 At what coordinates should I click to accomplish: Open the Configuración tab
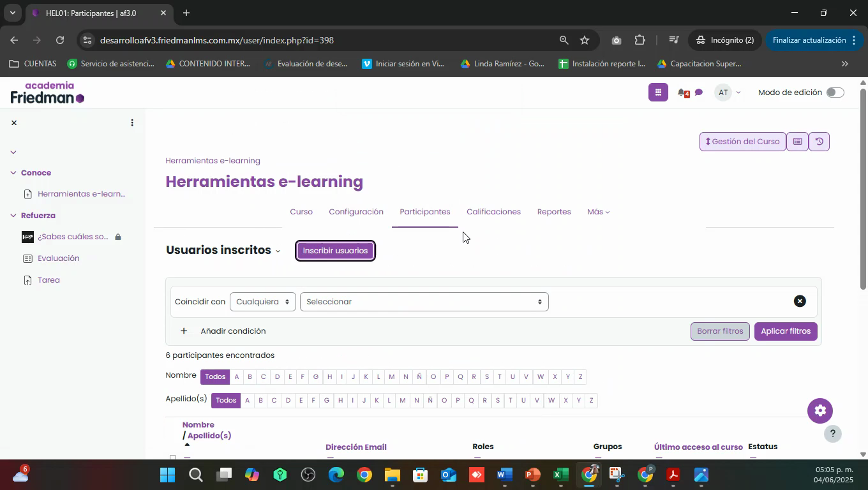[x=356, y=212]
